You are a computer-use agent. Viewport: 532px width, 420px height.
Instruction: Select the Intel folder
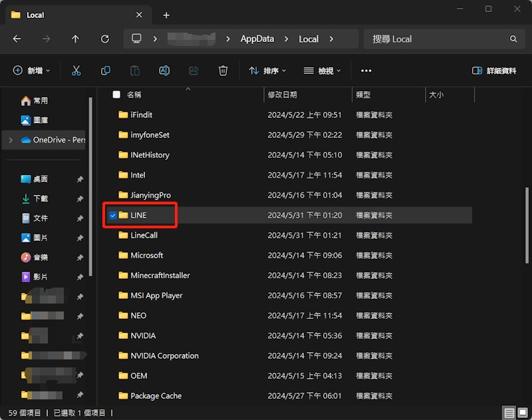pyautogui.click(x=138, y=175)
